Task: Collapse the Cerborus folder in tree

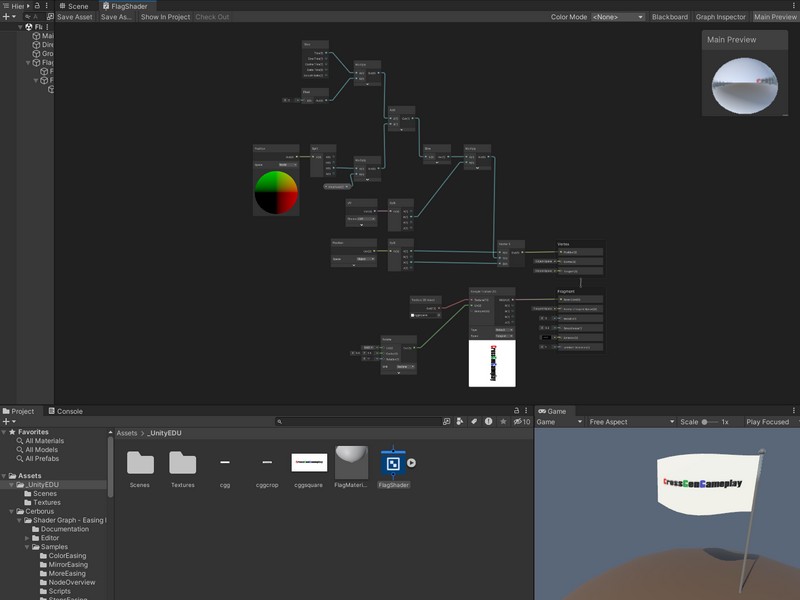Action: (12, 511)
